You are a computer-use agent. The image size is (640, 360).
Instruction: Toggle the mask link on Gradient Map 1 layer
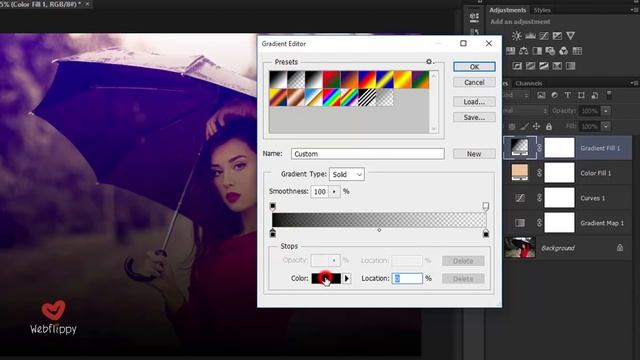tap(539, 223)
